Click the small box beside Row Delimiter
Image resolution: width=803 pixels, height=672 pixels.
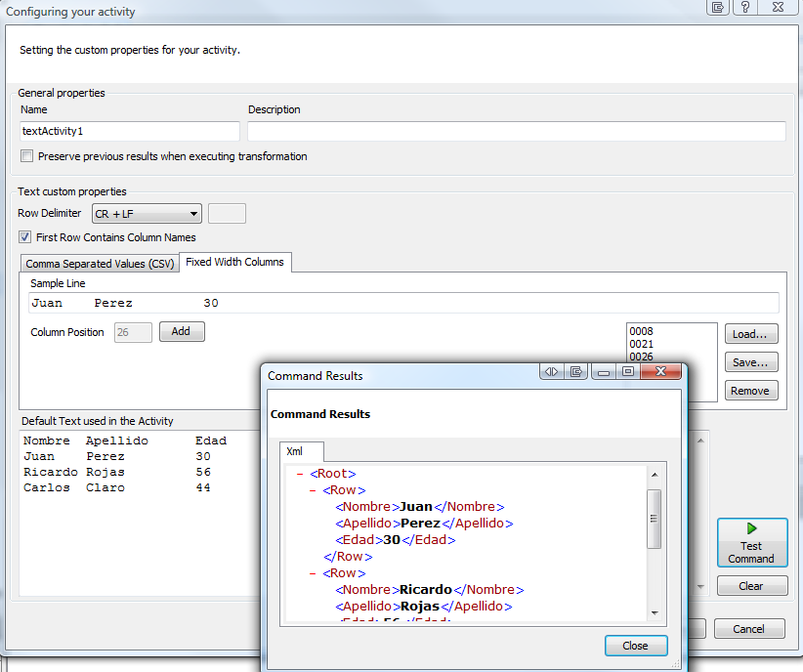[x=228, y=214]
